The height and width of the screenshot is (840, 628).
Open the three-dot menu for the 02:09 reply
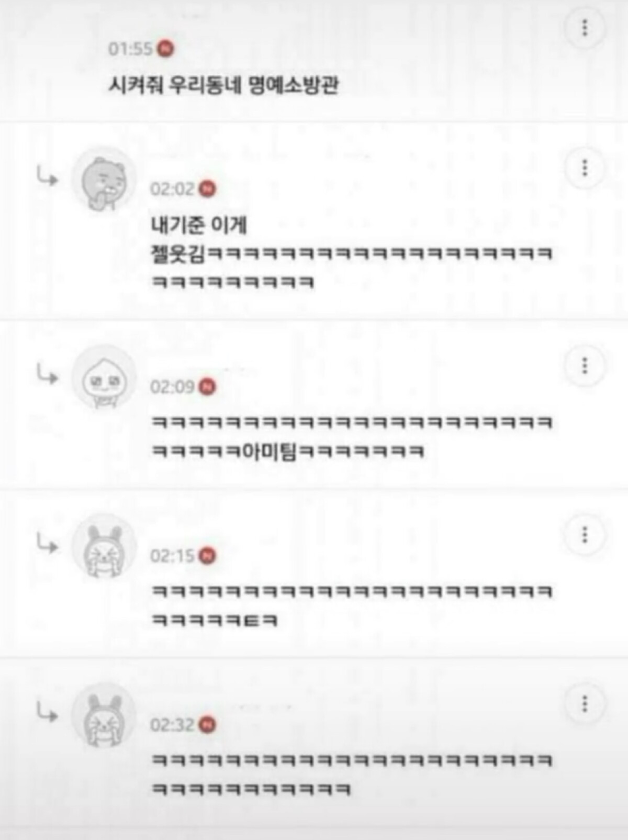(585, 366)
